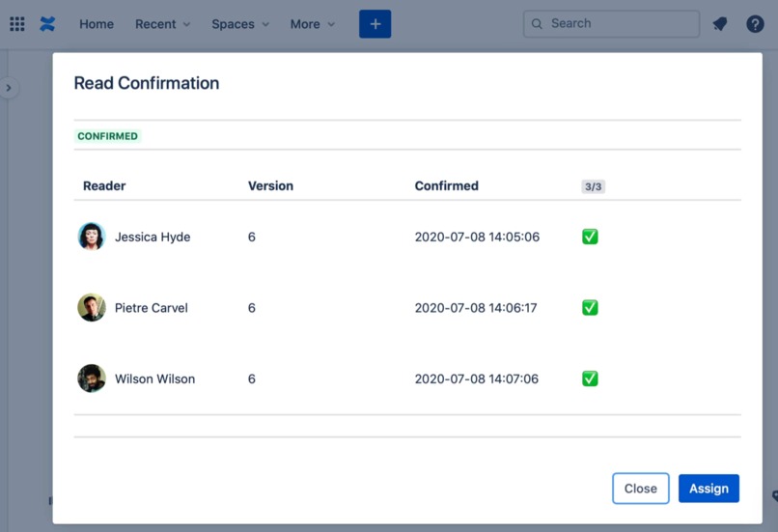Click the name Jessica Hyde
The width and height of the screenshot is (778, 532).
click(x=153, y=237)
